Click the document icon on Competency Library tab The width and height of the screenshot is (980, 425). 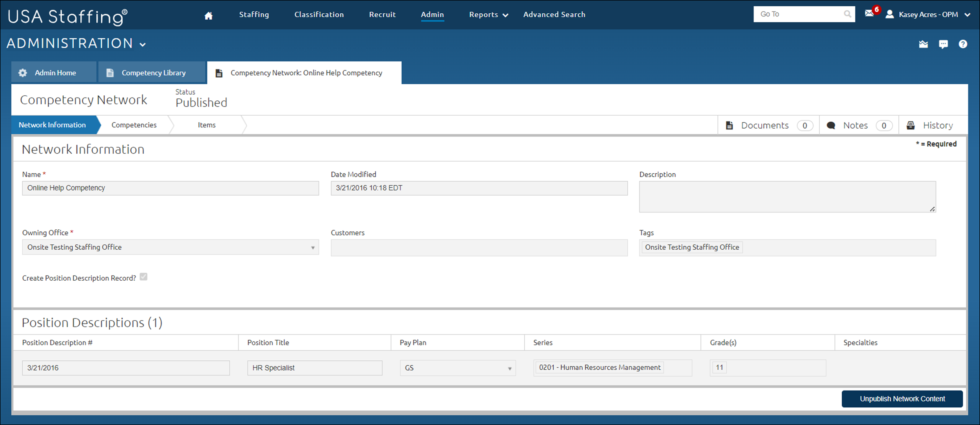pos(110,73)
